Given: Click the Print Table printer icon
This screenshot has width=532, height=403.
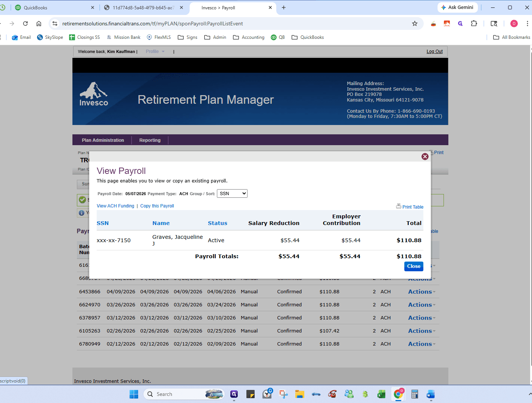Looking at the screenshot, I should coord(398,206).
